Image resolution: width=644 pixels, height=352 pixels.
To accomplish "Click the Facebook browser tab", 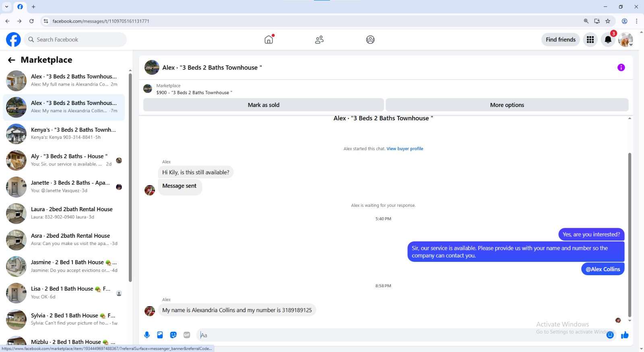I will (x=20, y=6).
